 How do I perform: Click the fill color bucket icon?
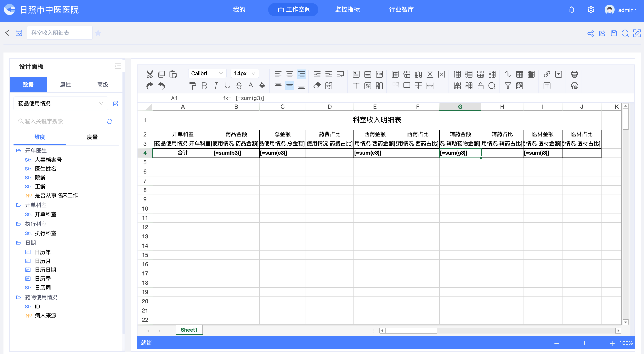[x=262, y=86]
